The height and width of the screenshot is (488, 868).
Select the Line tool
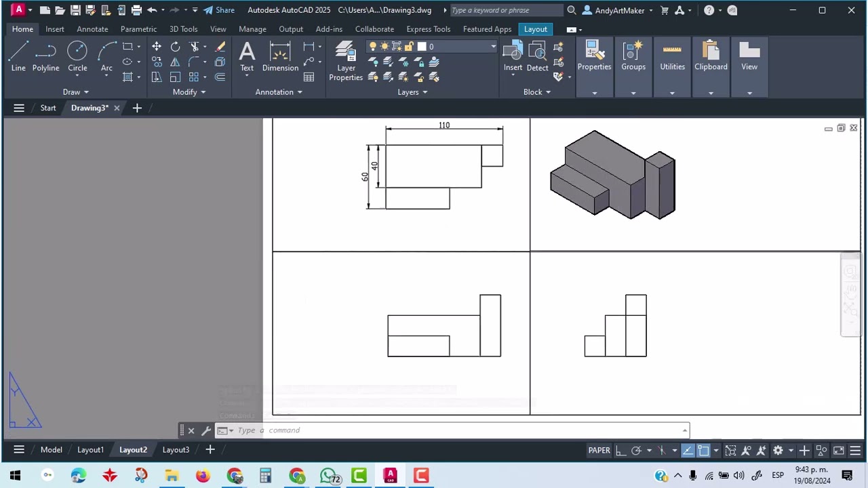click(x=18, y=56)
